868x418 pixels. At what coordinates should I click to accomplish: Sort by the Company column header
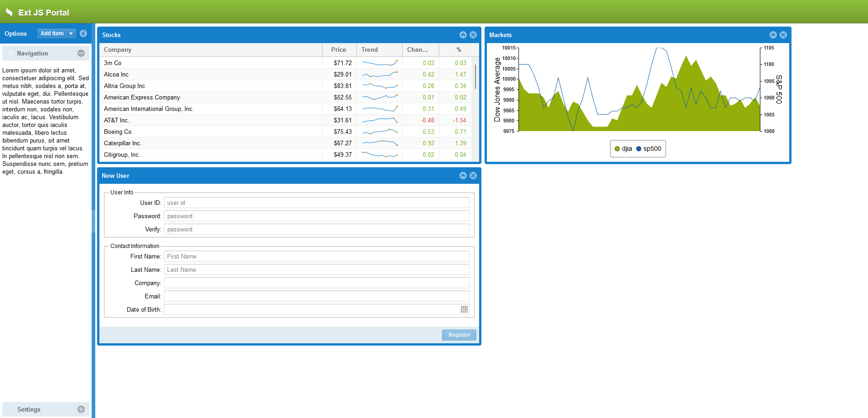[211, 49]
